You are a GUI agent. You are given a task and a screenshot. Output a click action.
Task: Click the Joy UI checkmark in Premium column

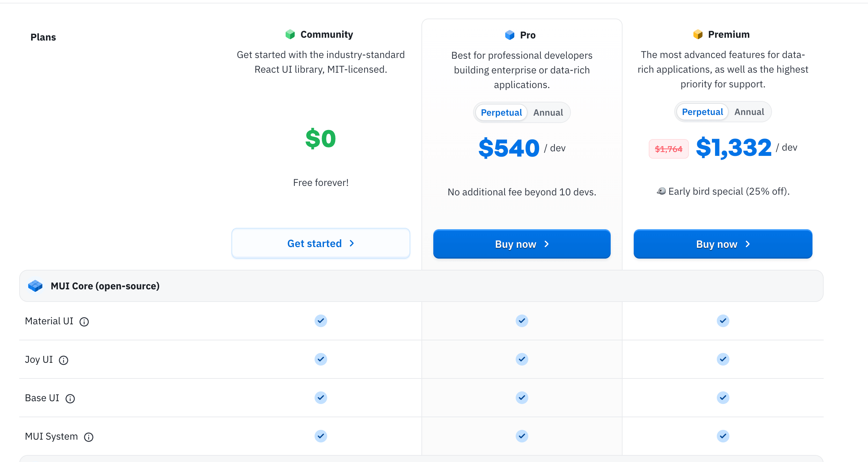(723, 359)
